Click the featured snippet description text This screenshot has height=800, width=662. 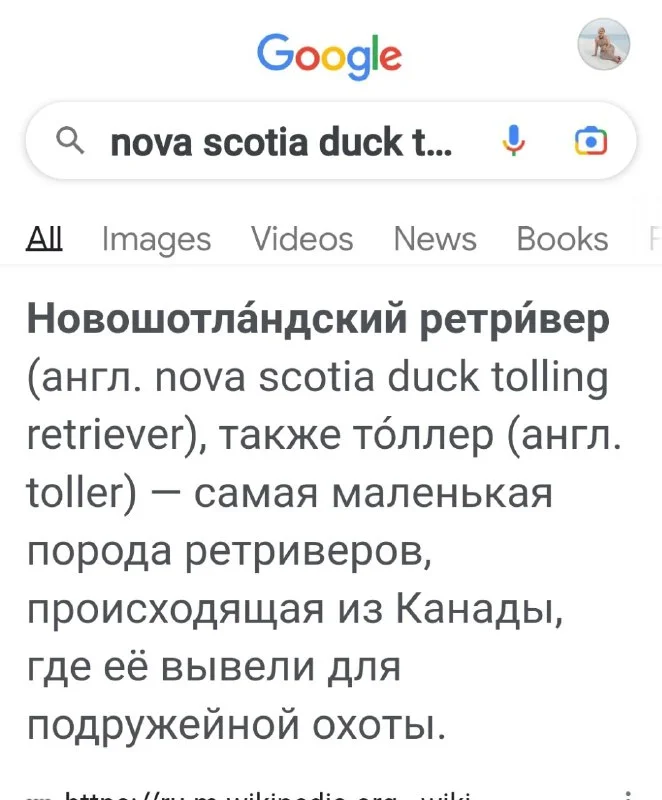pos(300,550)
